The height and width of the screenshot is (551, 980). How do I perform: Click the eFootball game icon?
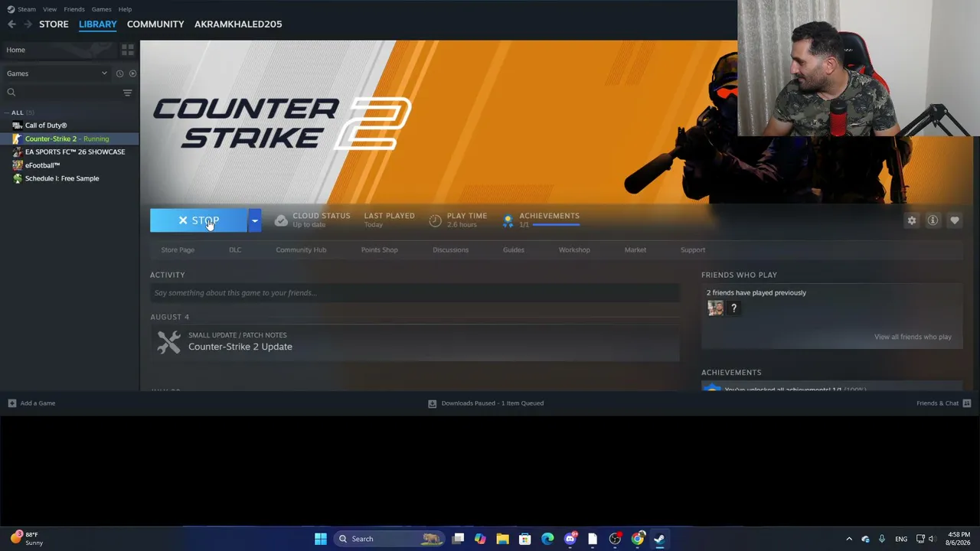[x=18, y=165]
